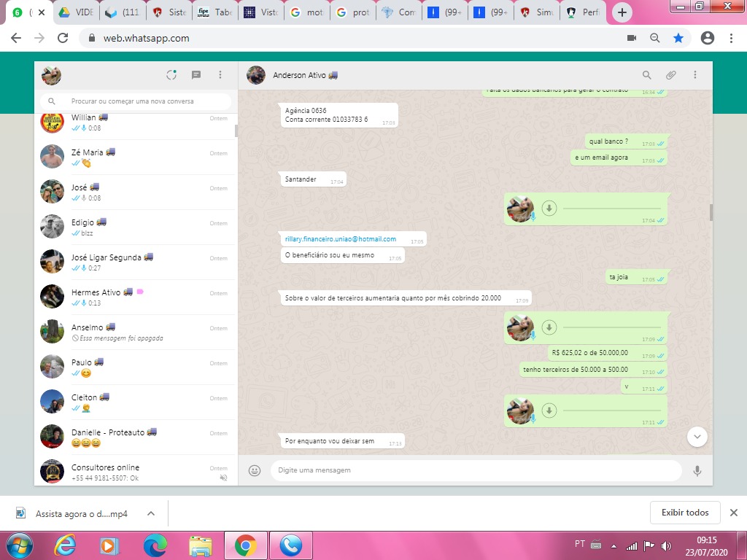This screenshot has width=747, height=560.
Task: Open the Google Drive VIDE browser tab
Action: pos(75,12)
